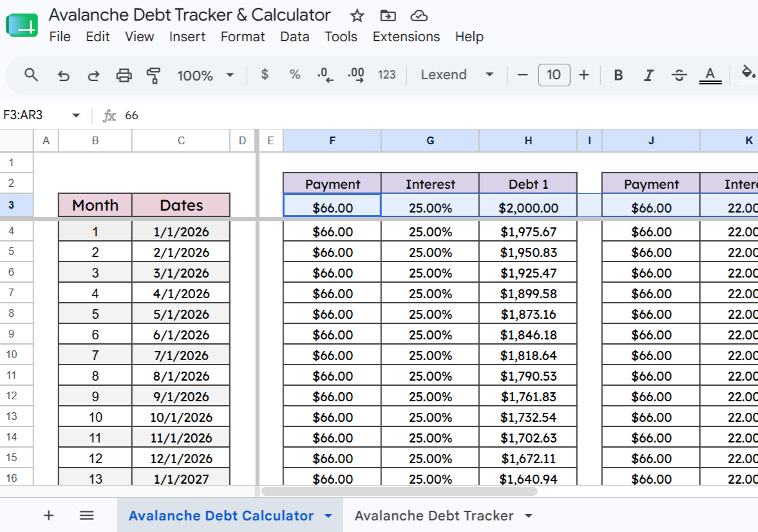Toggle bold formatting
Image resolution: width=758 pixels, height=532 pixels.
(618, 75)
